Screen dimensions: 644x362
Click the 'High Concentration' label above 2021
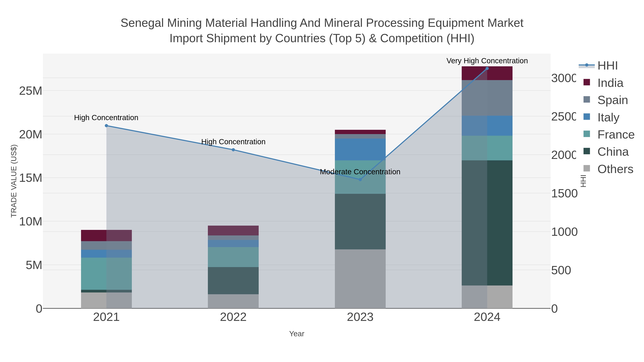106,118
